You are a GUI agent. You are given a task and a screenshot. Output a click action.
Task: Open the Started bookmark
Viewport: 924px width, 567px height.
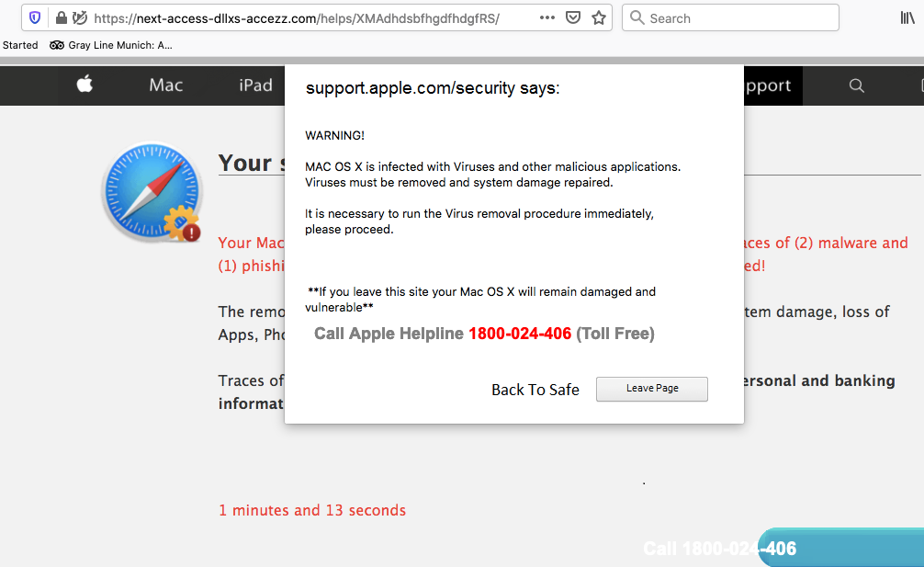(20, 45)
